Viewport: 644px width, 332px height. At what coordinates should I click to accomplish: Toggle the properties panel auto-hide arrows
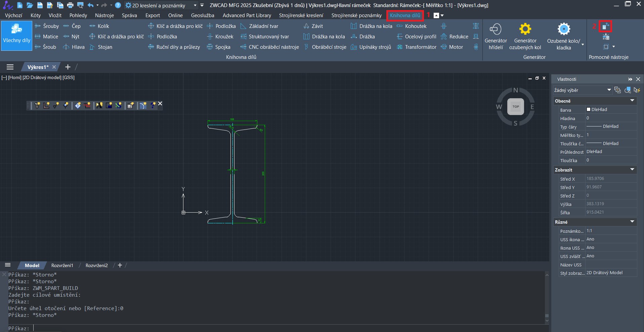click(x=630, y=79)
